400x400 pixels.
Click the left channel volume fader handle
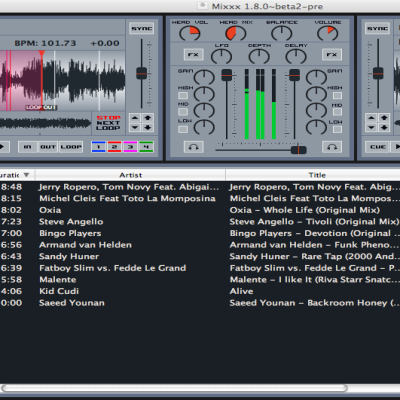(x=227, y=75)
